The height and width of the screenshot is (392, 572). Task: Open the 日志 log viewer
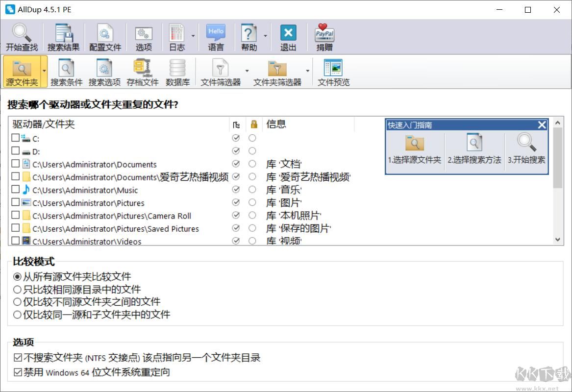tap(177, 32)
